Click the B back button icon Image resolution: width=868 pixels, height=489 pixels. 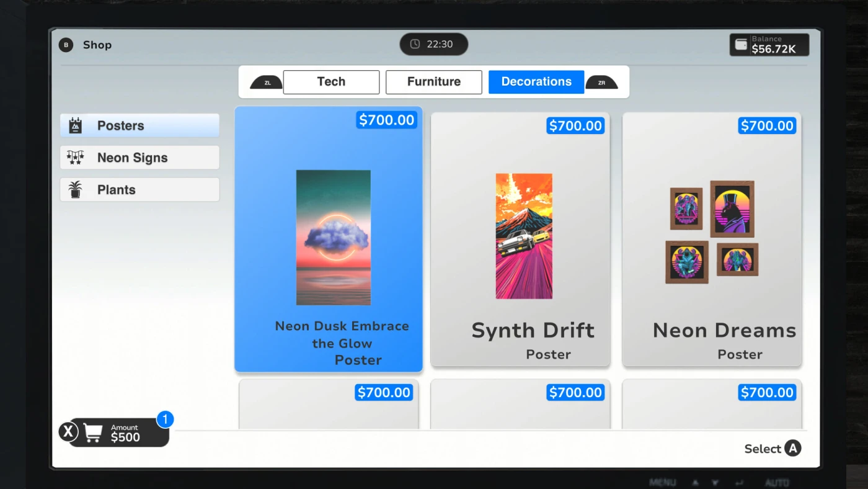tap(66, 45)
